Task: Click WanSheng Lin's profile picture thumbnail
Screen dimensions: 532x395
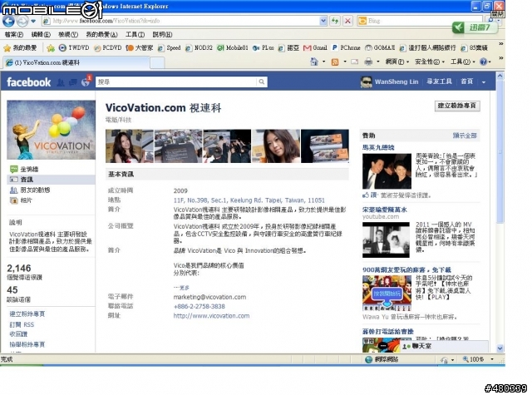Action: (x=366, y=81)
